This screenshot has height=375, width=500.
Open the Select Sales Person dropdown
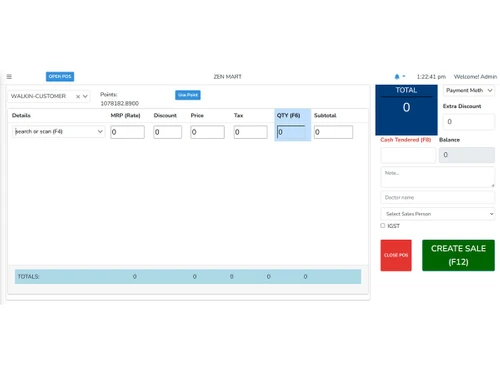pos(437,214)
